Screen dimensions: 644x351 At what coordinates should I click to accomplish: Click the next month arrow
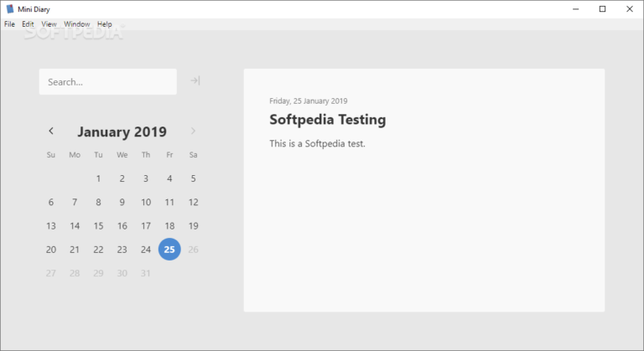click(x=193, y=131)
